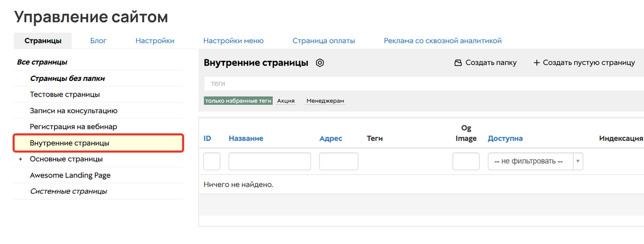Click the Адрес filter input box
This screenshot has width=644, height=244.
pyautogui.click(x=339, y=161)
